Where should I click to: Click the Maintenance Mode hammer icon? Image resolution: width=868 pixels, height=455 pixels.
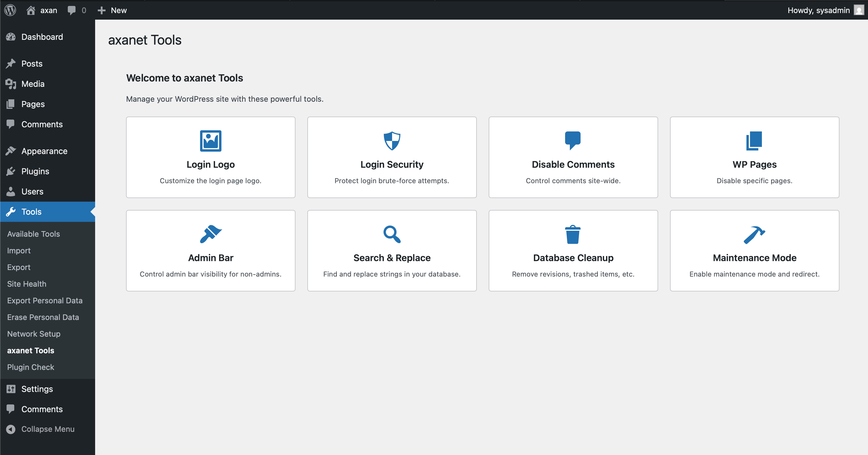754,234
